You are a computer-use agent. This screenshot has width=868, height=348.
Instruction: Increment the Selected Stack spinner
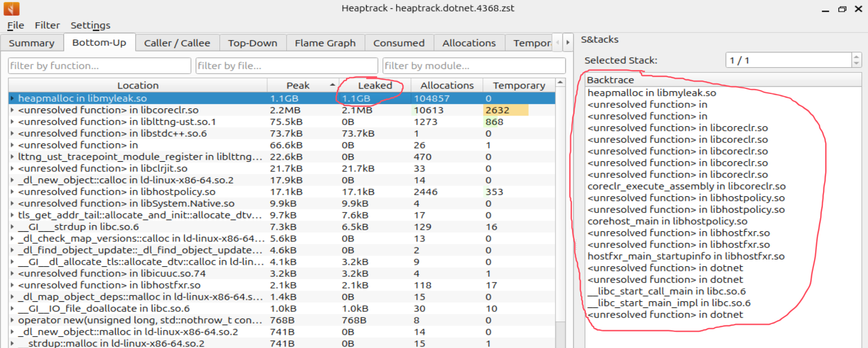[x=856, y=57]
